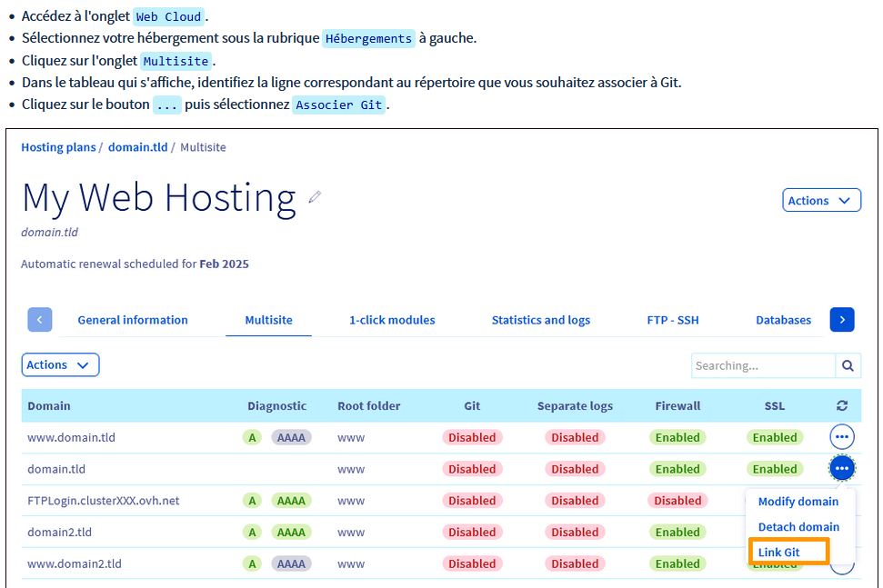Go to the FTP - SSH tab
883x588 pixels.
pyautogui.click(x=672, y=320)
